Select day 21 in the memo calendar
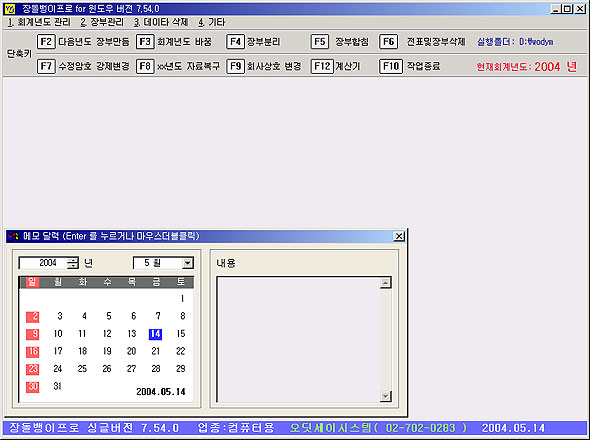The height and width of the screenshot is (440, 590). click(x=155, y=351)
